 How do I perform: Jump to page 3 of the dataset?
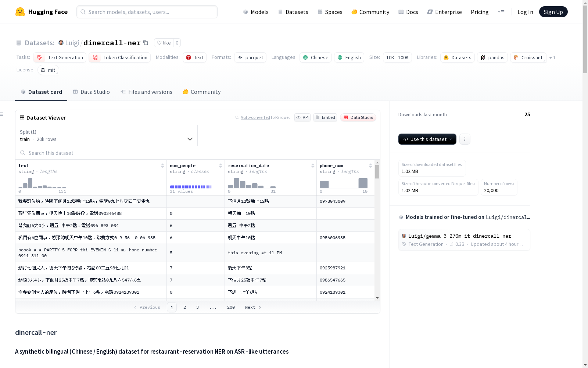pos(197,307)
